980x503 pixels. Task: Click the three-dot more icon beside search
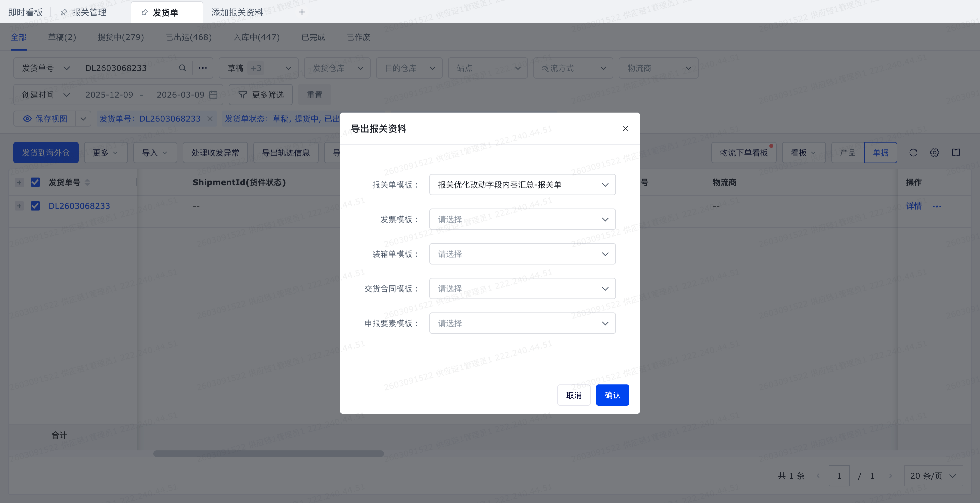click(x=203, y=68)
